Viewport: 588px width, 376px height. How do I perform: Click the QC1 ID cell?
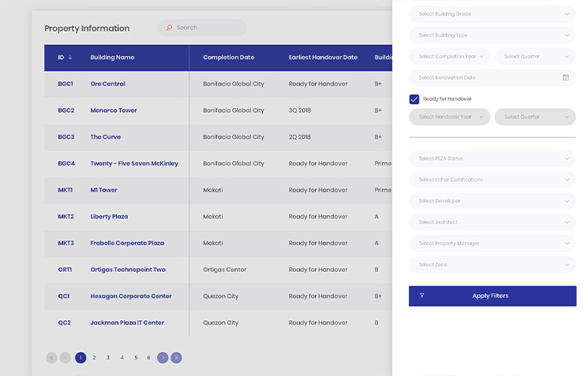pyautogui.click(x=64, y=296)
